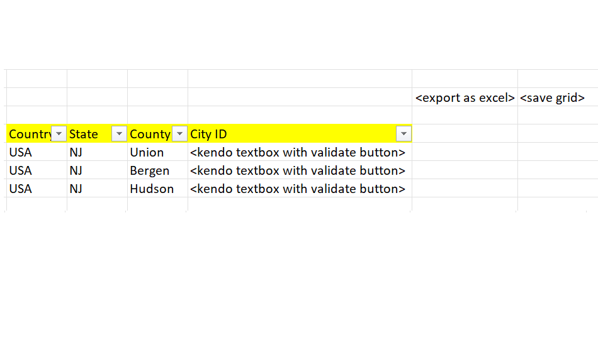
Task: Select the USA cell in the Union row
Action: [21, 152]
